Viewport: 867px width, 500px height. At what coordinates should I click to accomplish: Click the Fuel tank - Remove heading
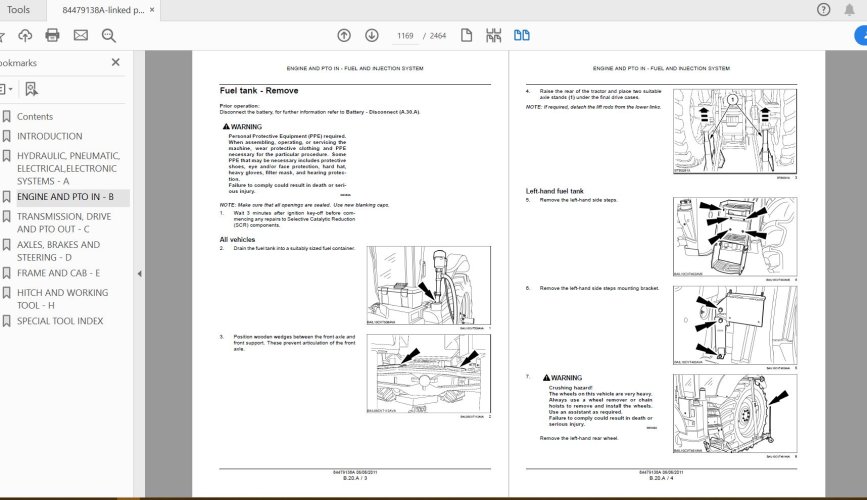pos(259,91)
